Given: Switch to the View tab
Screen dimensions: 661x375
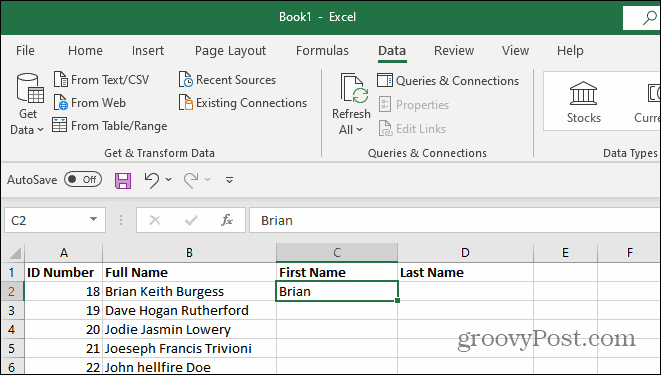Looking at the screenshot, I should pyautogui.click(x=515, y=51).
